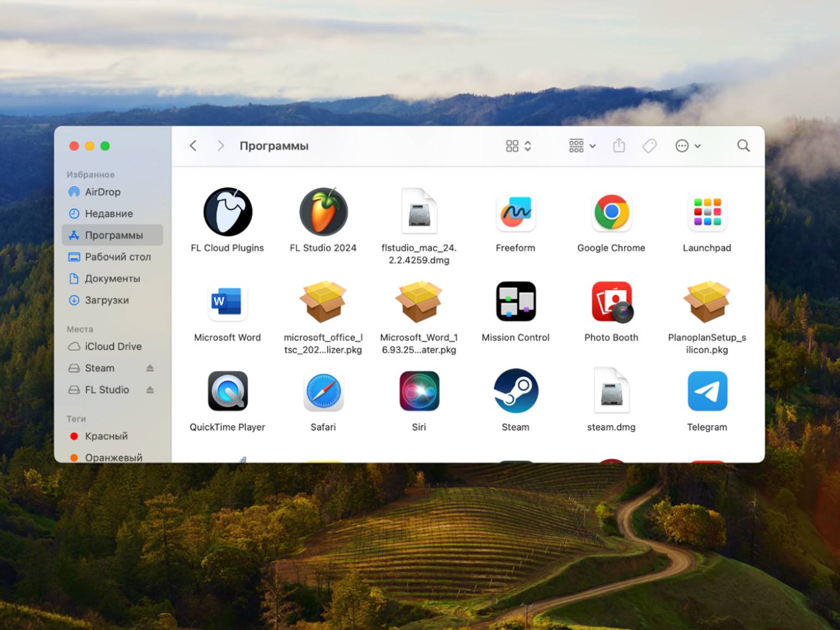This screenshot has width=840, height=630.
Task: Click the 'PlanoplanSetup_silicon.pkg' file name label
Action: [x=707, y=344]
